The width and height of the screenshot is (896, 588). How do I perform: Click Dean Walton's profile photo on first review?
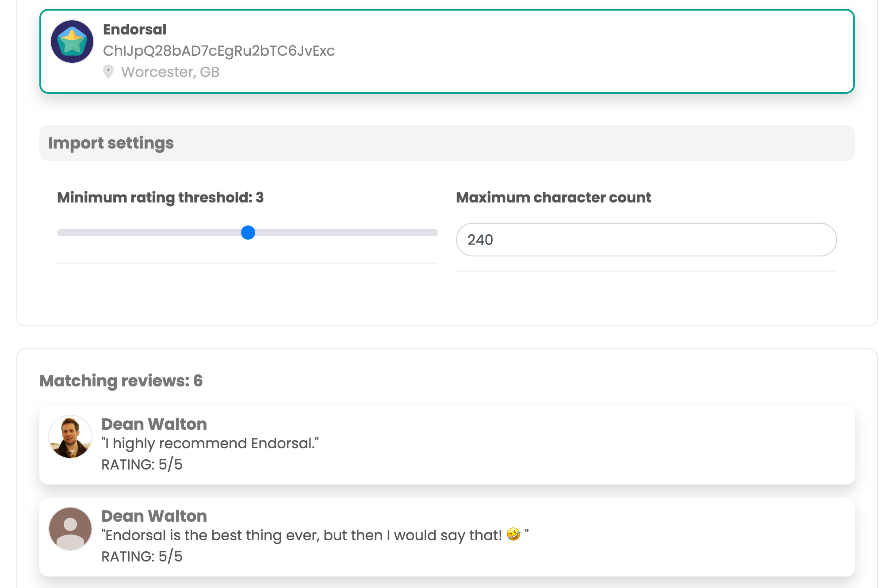tap(70, 436)
